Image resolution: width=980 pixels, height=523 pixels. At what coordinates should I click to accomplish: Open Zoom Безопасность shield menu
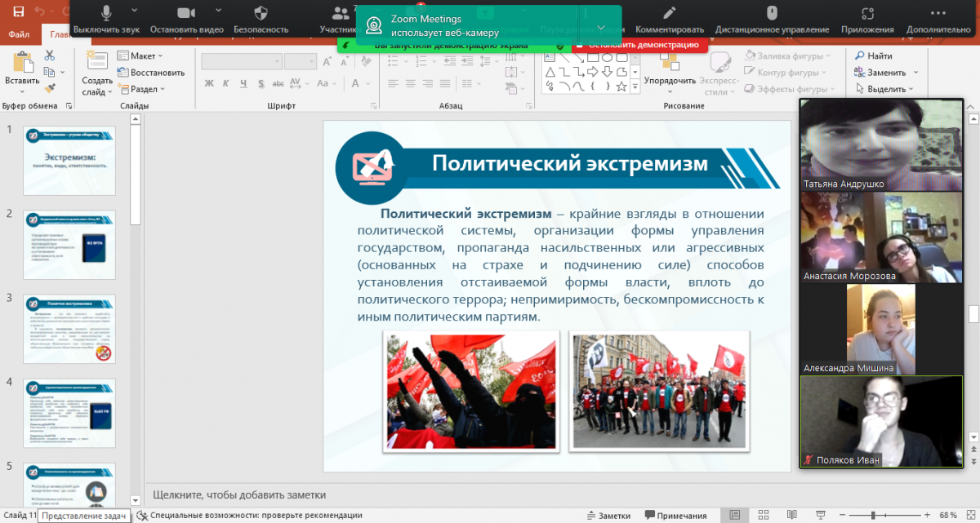[261, 20]
